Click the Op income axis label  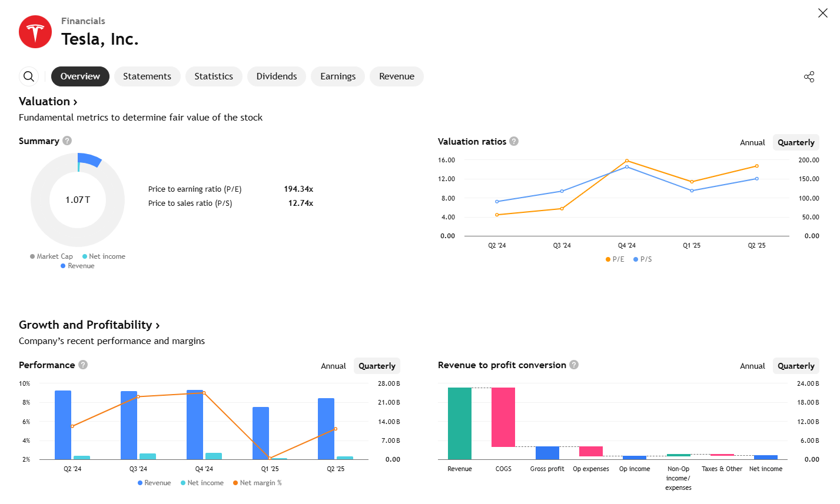pyautogui.click(x=635, y=469)
